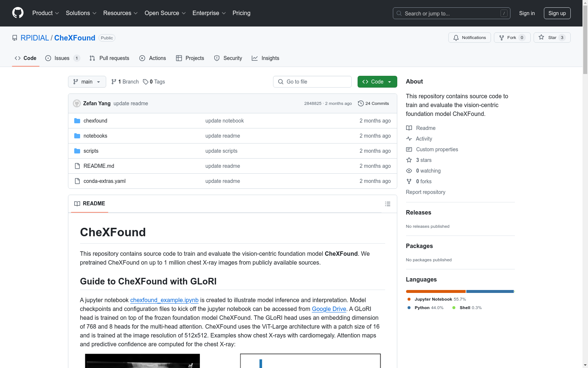Click Zefan Yang's avatar

pos(77,103)
